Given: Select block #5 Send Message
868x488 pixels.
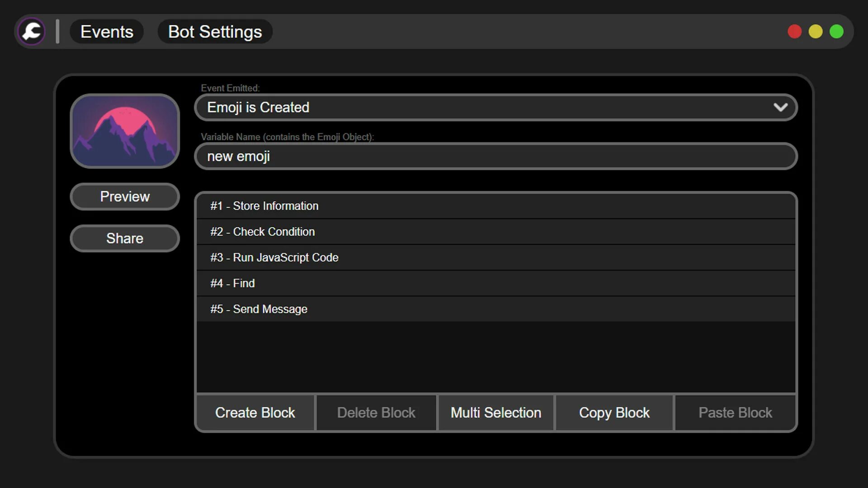Looking at the screenshot, I should coord(495,309).
